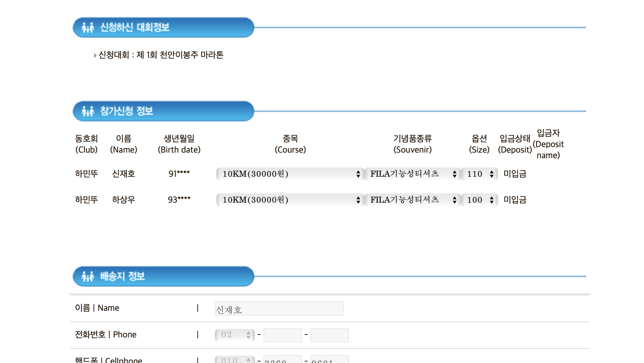Expand the souvenir dropdown in 하상우's row

[413, 200]
